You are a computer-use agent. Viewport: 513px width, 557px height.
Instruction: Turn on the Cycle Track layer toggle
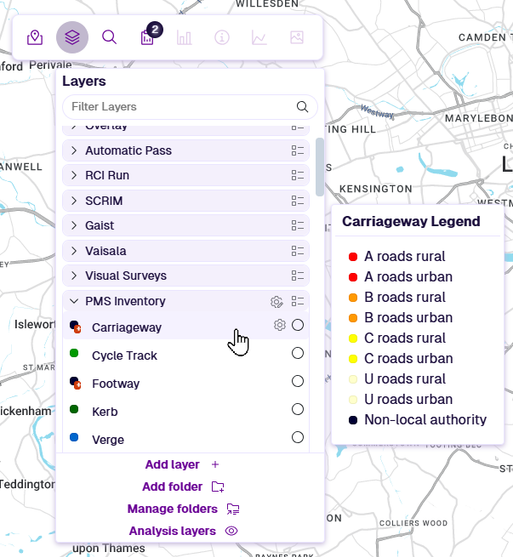[x=298, y=353]
